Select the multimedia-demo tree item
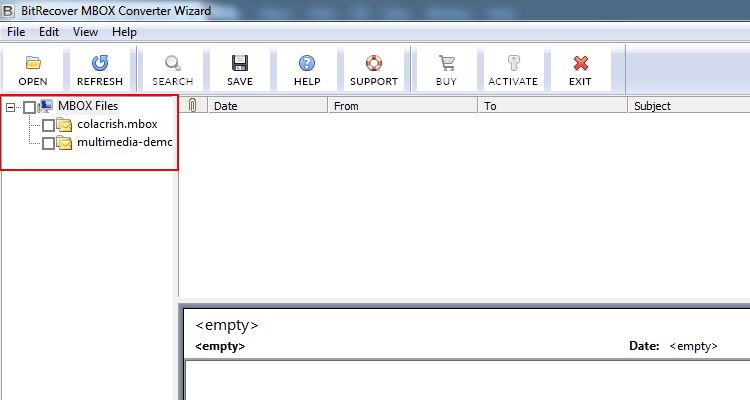The height and width of the screenshot is (400, 750). 124,142
